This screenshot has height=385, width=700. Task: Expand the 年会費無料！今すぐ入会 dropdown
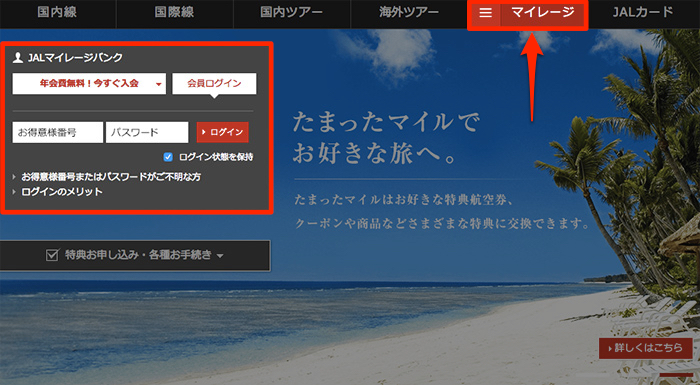(89, 84)
